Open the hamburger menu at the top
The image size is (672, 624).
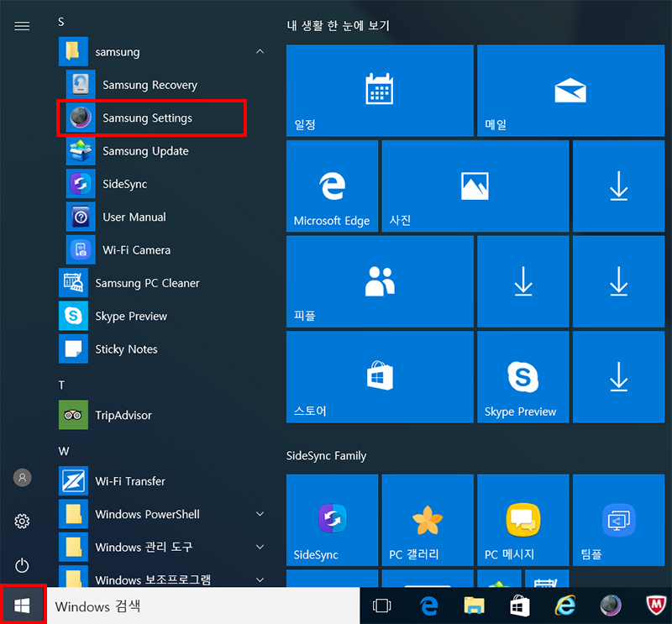(x=22, y=26)
